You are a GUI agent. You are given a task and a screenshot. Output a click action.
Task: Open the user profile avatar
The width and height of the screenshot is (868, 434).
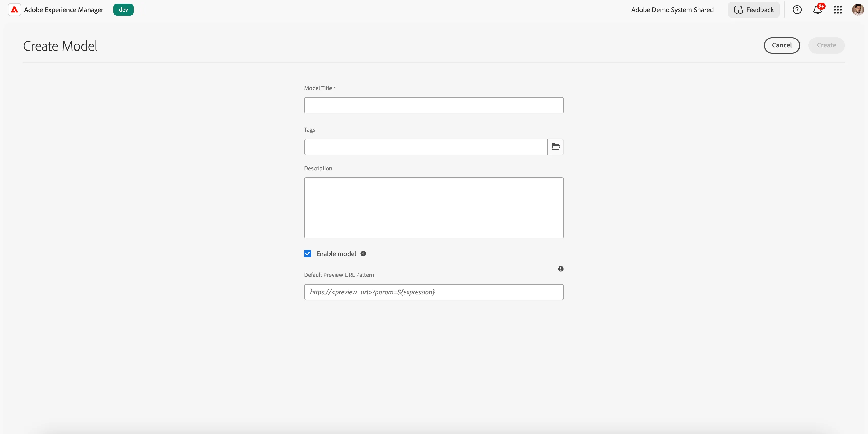click(858, 10)
